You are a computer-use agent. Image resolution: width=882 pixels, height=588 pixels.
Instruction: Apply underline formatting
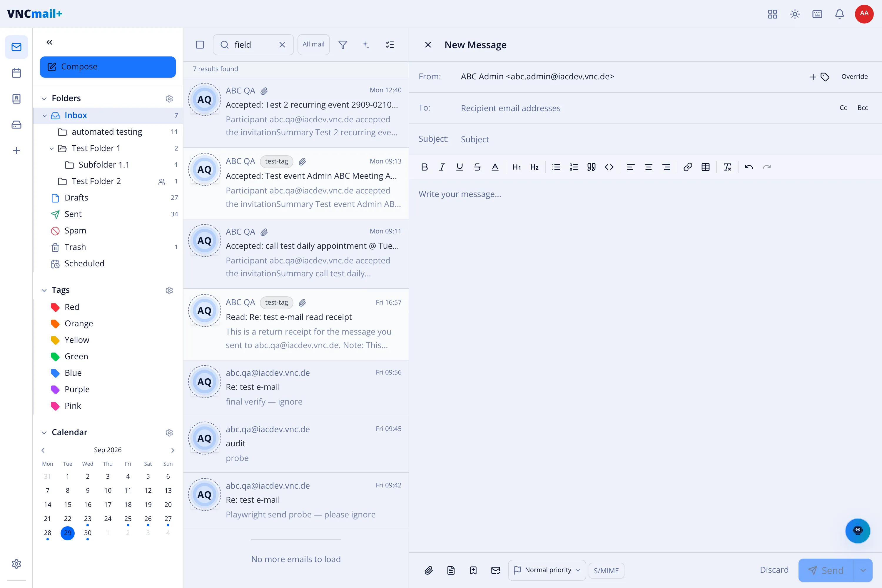(x=460, y=167)
